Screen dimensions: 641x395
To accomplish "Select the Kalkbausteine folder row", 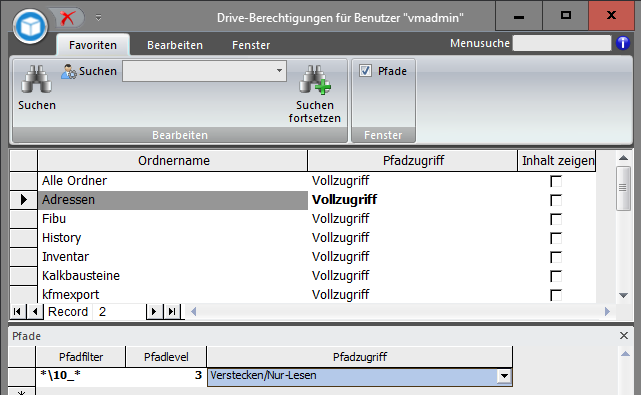I will point(173,276).
